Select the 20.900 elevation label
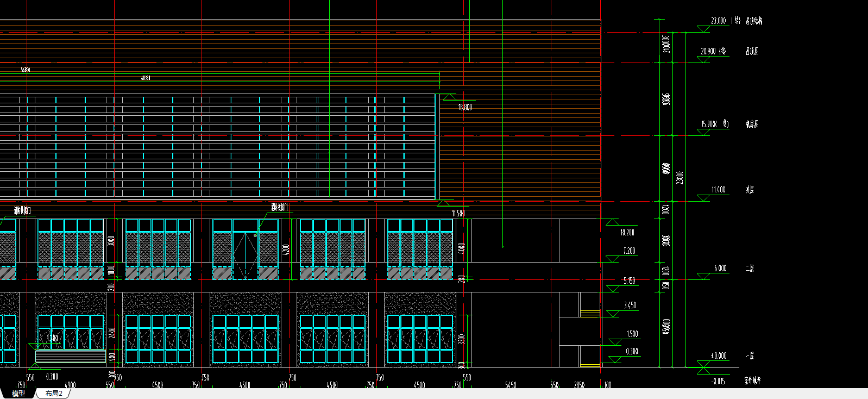 pos(708,51)
